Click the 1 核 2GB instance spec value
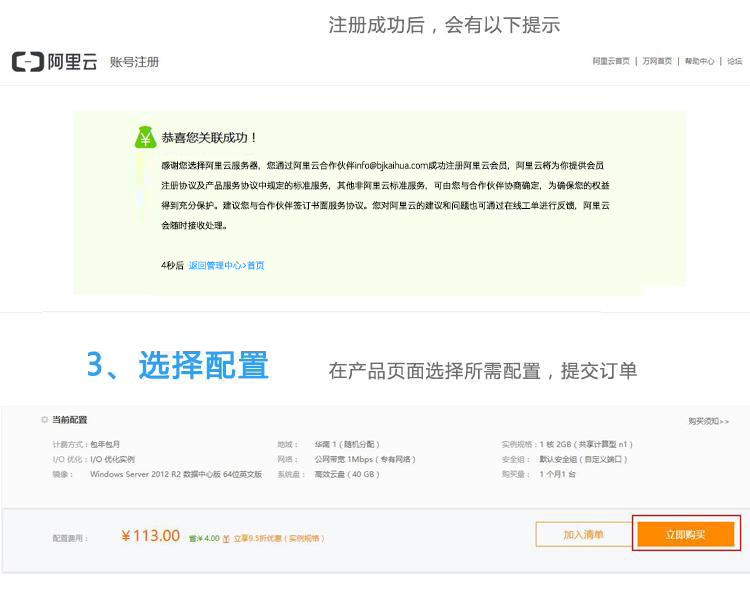Screen dimensions: 750x609 click(x=586, y=444)
